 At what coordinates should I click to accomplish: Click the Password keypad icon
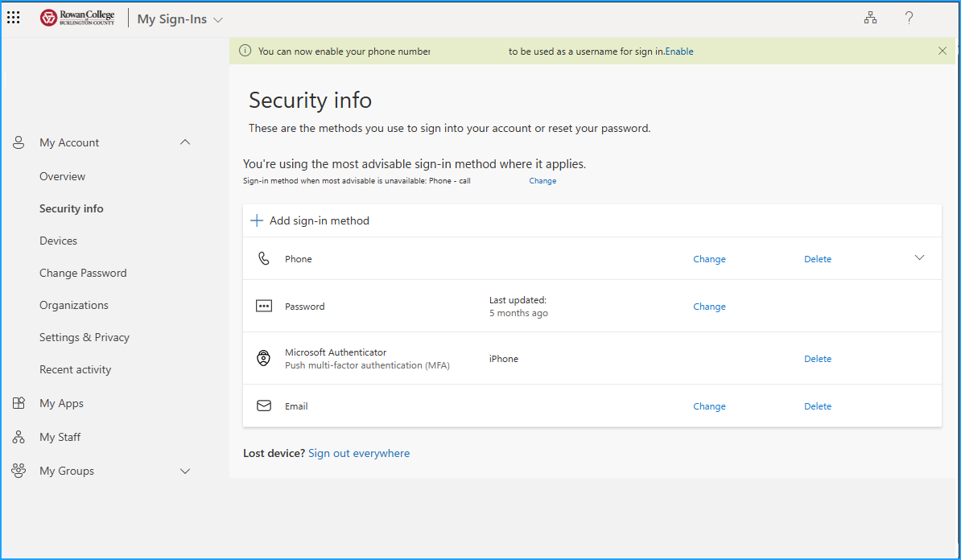click(264, 306)
